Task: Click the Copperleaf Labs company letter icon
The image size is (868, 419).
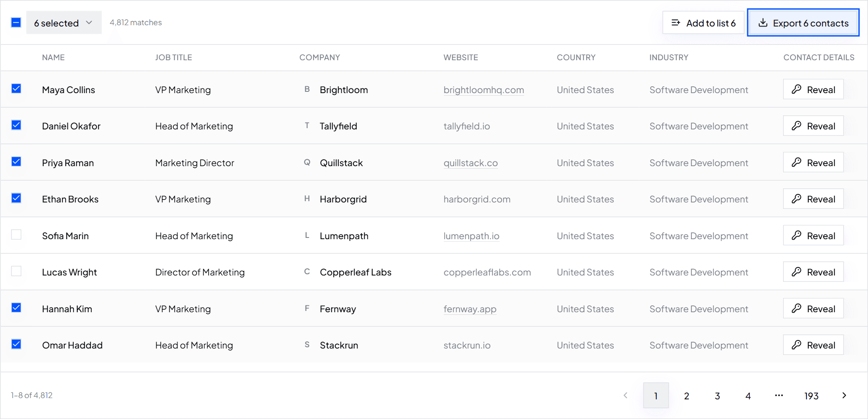Action: [307, 272]
